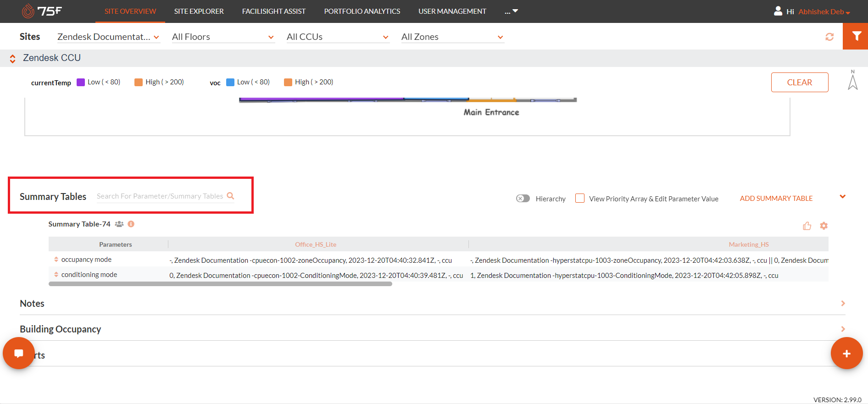This screenshot has width=868, height=404.
Task: Click the blue voc Low swatch
Action: 230,82
